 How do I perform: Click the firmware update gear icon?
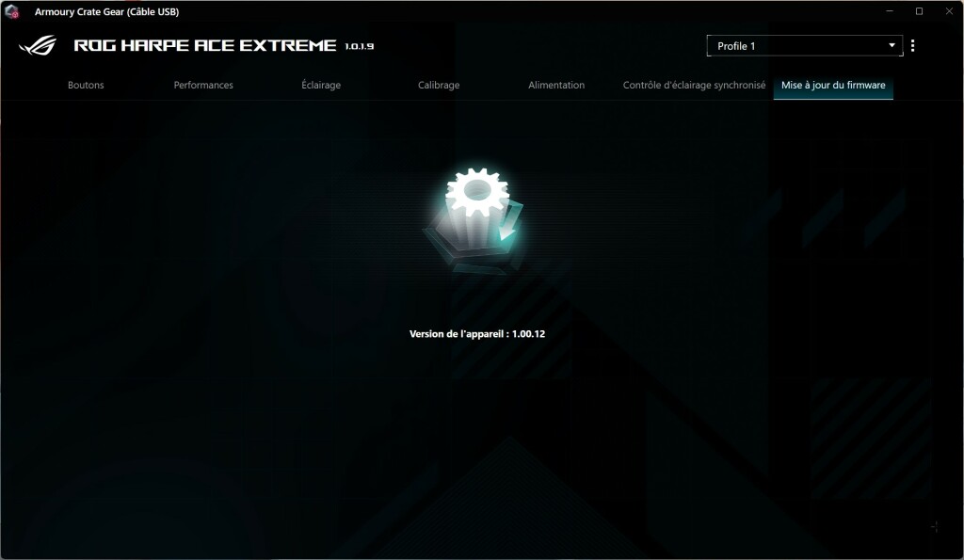[x=476, y=219]
